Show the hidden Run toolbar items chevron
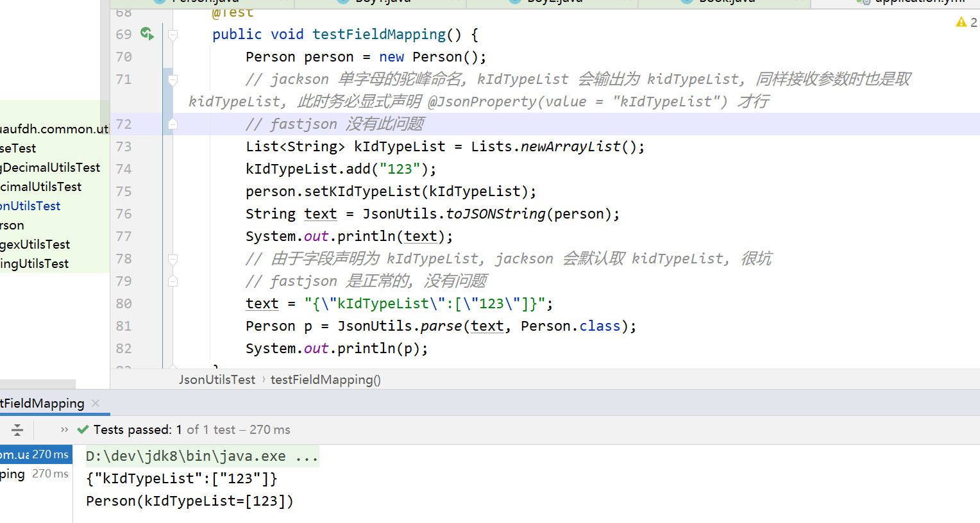The image size is (980, 523). coord(64,429)
